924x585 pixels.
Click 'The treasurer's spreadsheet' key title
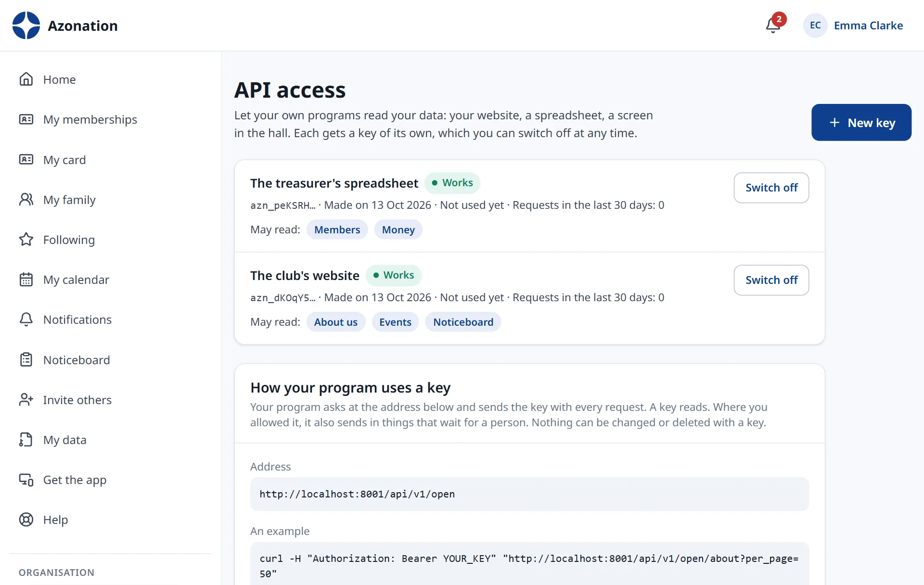(x=334, y=183)
